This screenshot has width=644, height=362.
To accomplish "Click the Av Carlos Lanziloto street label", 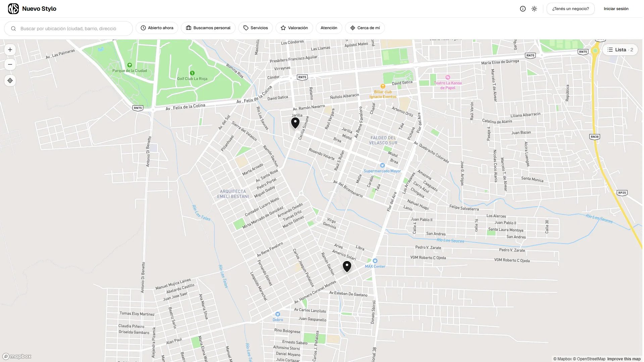I will pyautogui.click(x=310, y=310).
